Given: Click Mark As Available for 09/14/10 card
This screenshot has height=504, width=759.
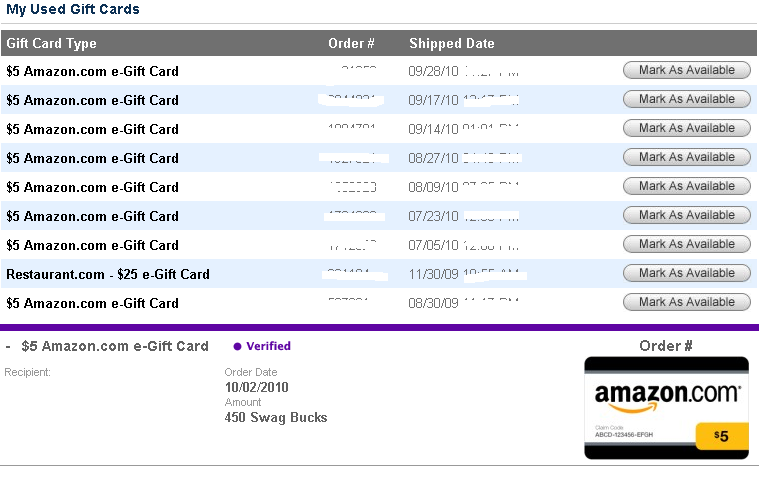Looking at the screenshot, I should (686, 128).
